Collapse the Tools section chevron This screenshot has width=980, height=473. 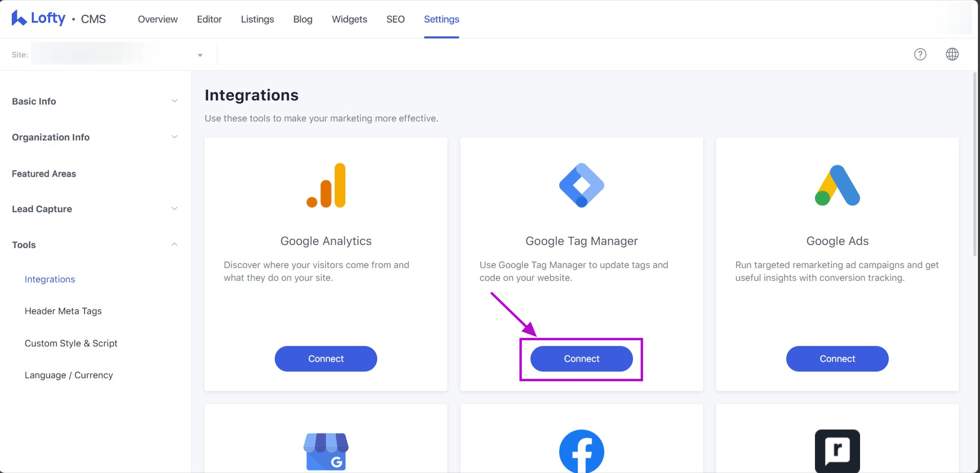(174, 244)
